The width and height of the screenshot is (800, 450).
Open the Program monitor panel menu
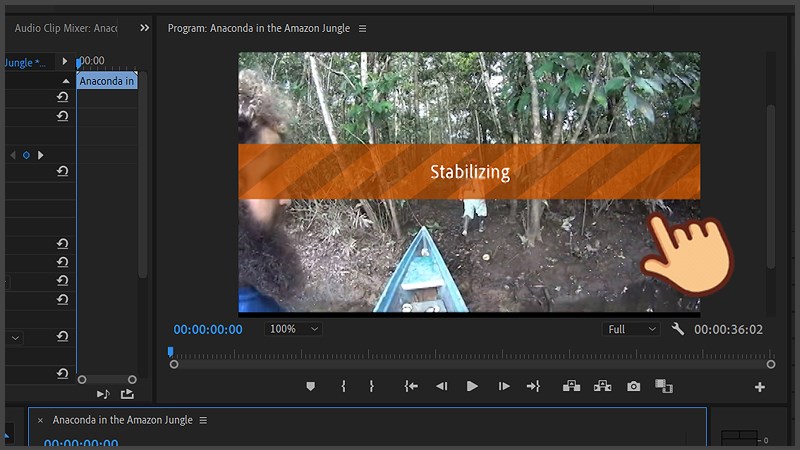click(362, 29)
